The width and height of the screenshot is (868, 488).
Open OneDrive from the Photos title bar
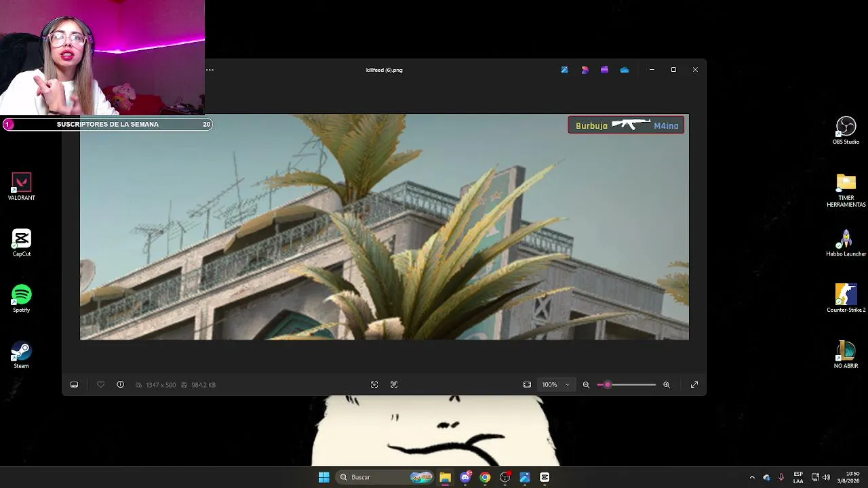625,70
